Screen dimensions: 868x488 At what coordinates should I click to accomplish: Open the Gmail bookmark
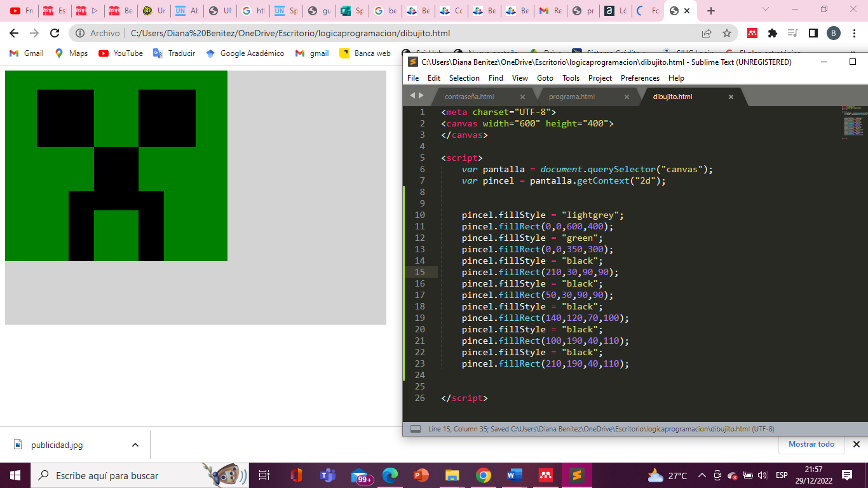click(27, 53)
